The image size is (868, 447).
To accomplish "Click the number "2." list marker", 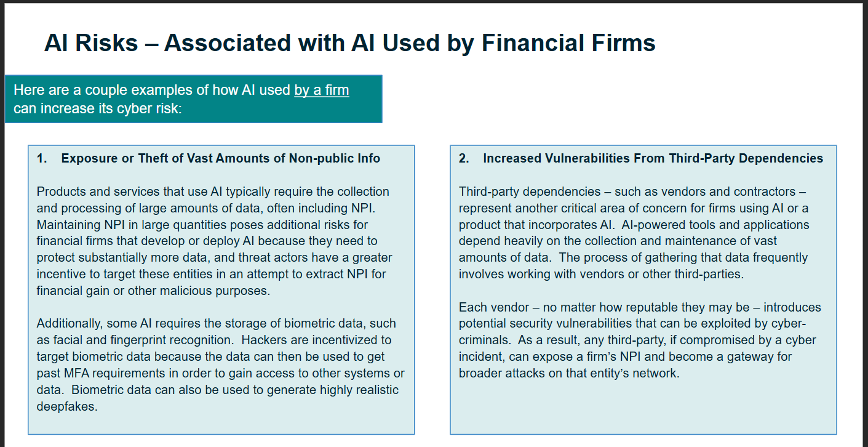I will 464,158.
